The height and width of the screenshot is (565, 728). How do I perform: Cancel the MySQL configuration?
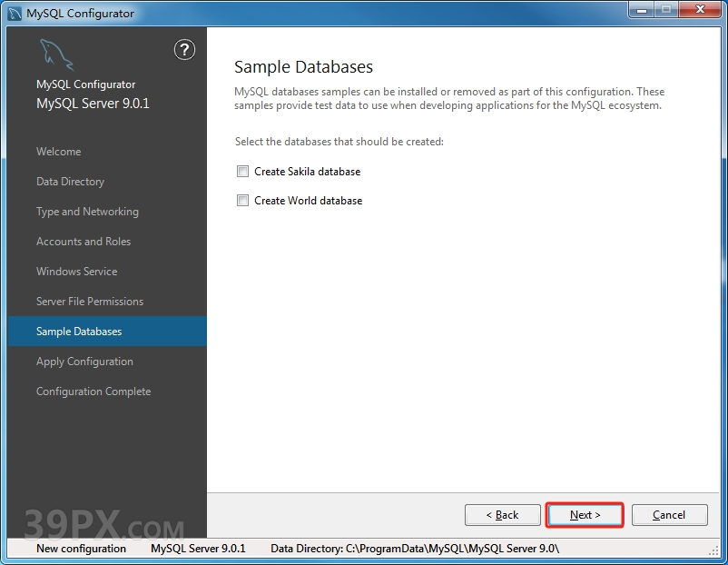pos(669,515)
